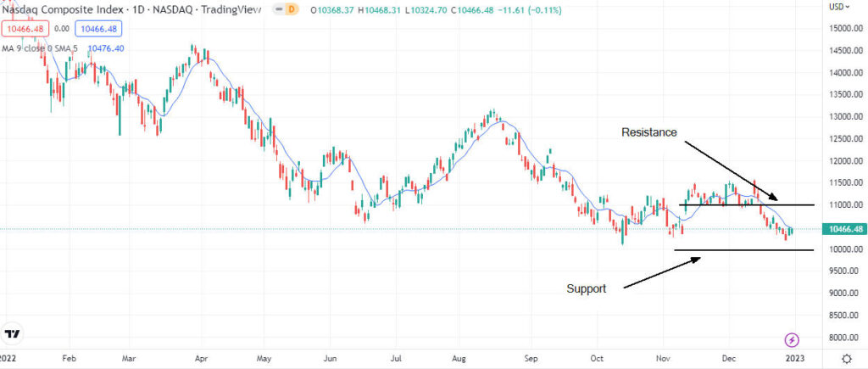
Task: Select the Resistance text annotation
Action: coord(648,132)
